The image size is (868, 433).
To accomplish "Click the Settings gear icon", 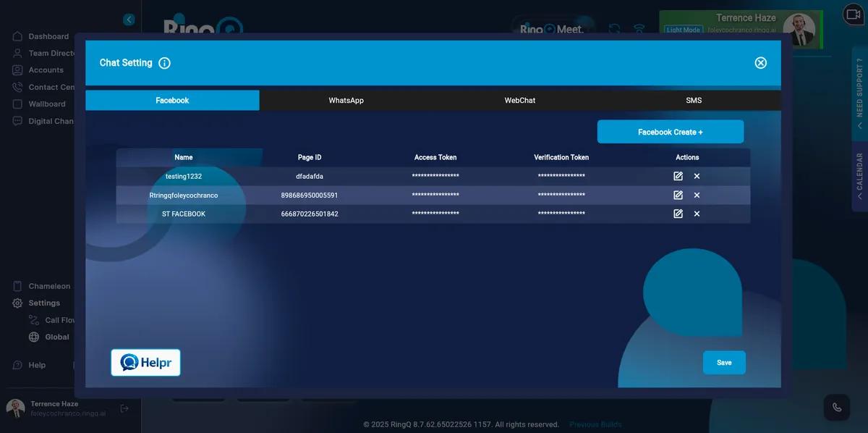I will point(17,303).
